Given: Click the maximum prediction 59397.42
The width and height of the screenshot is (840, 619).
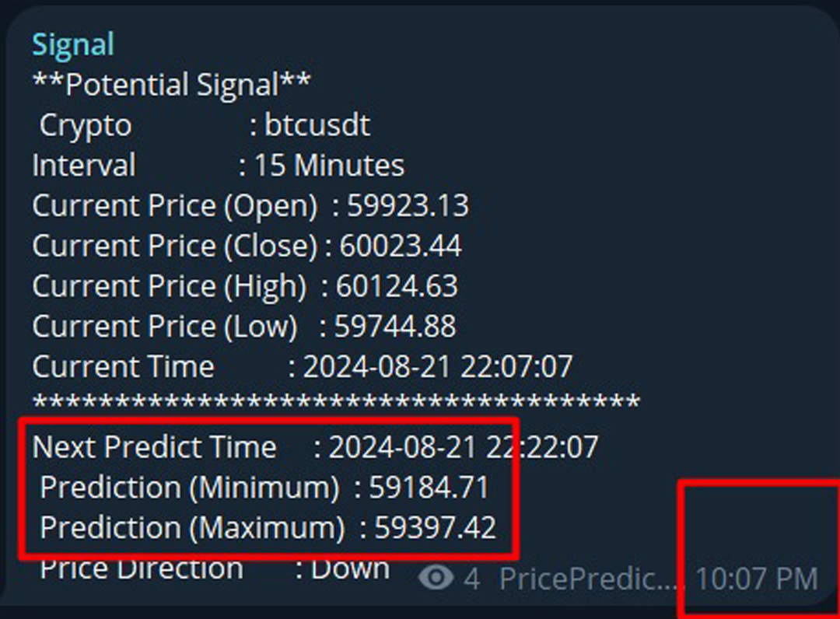Looking at the screenshot, I should [436, 528].
